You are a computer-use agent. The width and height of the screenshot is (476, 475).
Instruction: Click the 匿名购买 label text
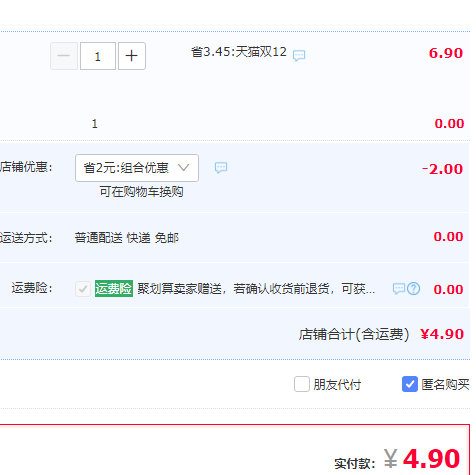click(x=445, y=384)
